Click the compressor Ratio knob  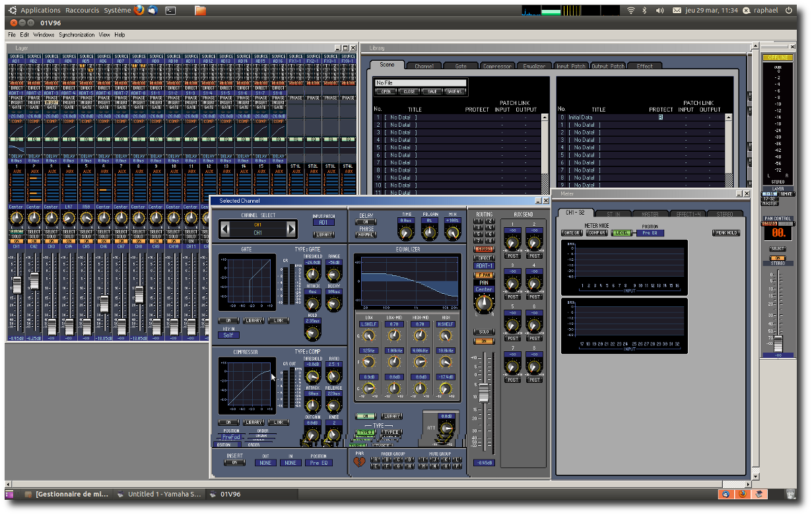[x=334, y=376]
